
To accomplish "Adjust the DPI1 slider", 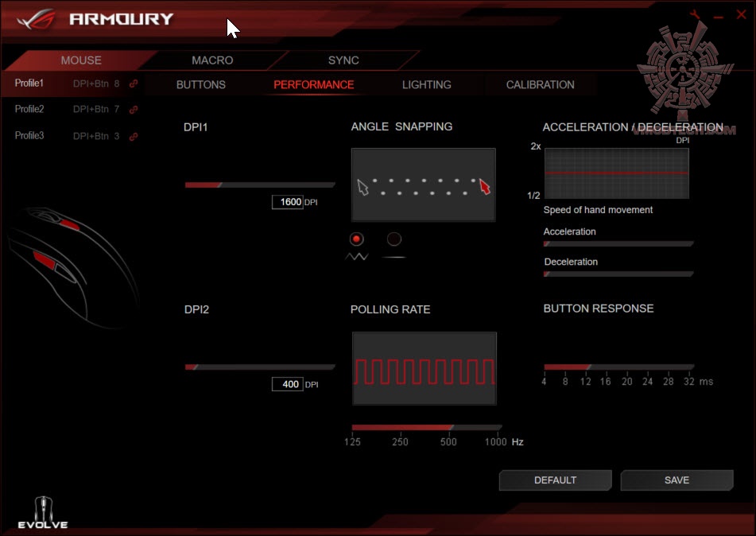I will point(260,184).
